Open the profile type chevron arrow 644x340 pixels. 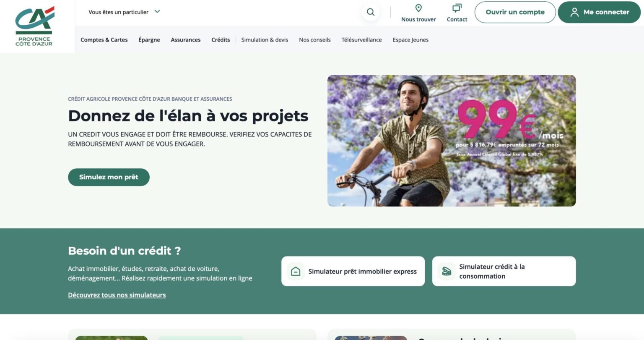tap(157, 12)
